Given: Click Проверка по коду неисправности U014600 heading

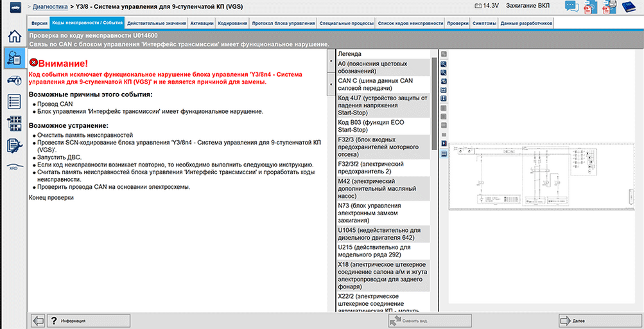Looking at the screenshot, I should 94,36.
